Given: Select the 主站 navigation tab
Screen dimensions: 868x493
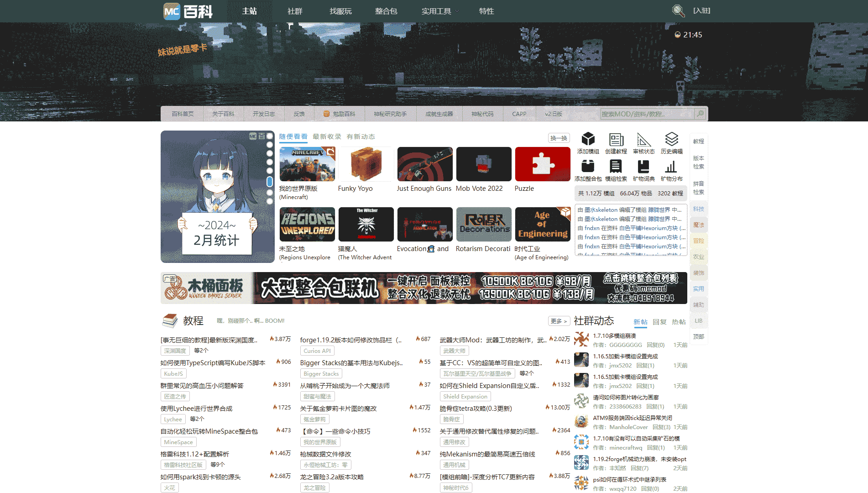Looking at the screenshot, I should coord(250,11).
